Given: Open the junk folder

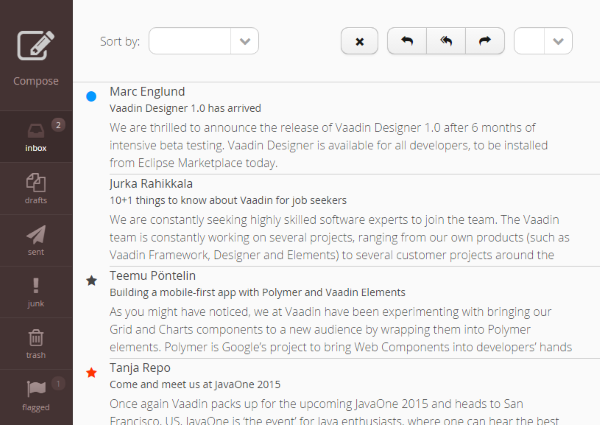Looking at the screenshot, I should click(36, 292).
